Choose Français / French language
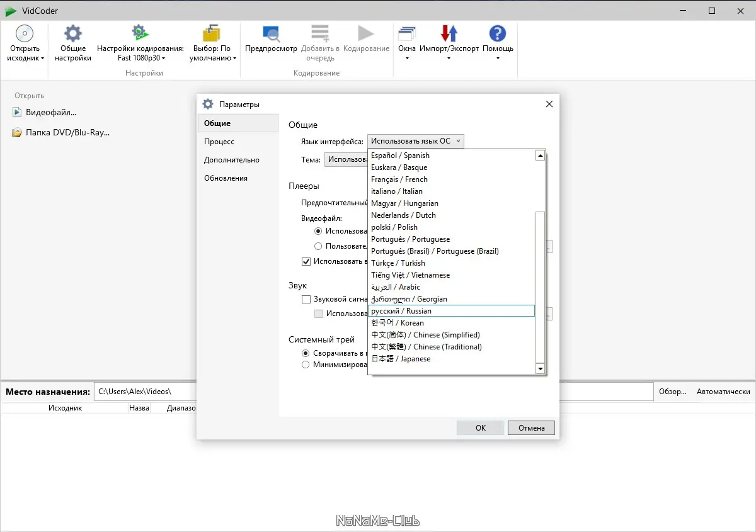Screen dimensions: 756x532 [x=451, y=179]
